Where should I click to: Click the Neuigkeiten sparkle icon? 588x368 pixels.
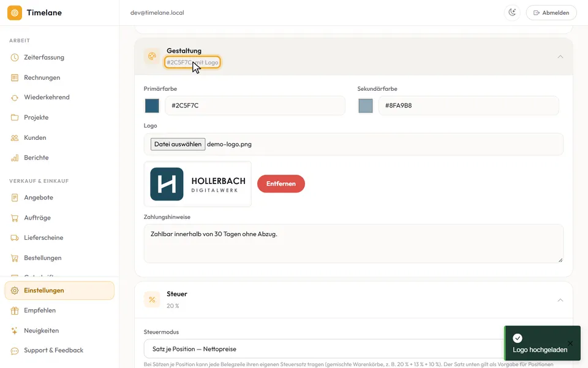pos(15,331)
